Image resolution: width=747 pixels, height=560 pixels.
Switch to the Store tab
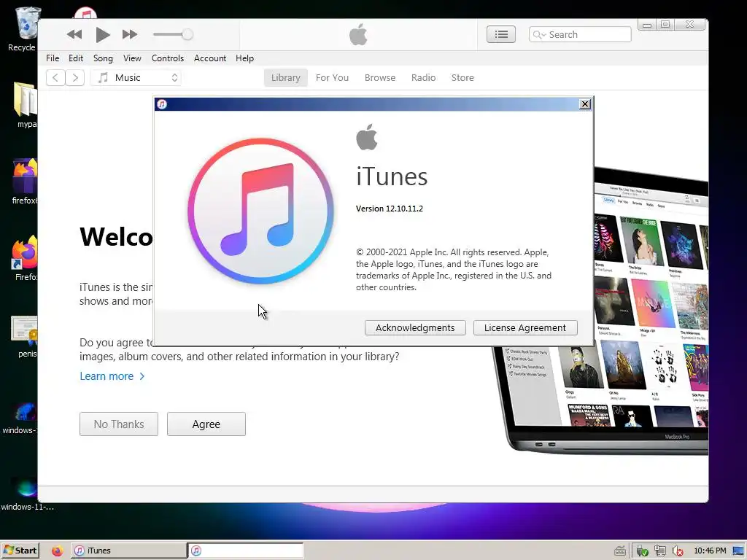[462, 77]
